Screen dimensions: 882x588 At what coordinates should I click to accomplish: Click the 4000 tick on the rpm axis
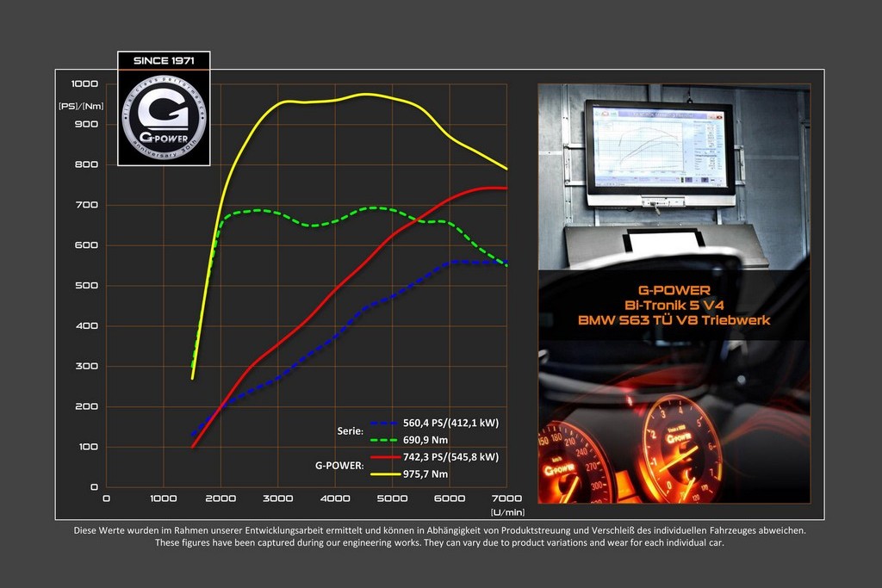tap(335, 498)
